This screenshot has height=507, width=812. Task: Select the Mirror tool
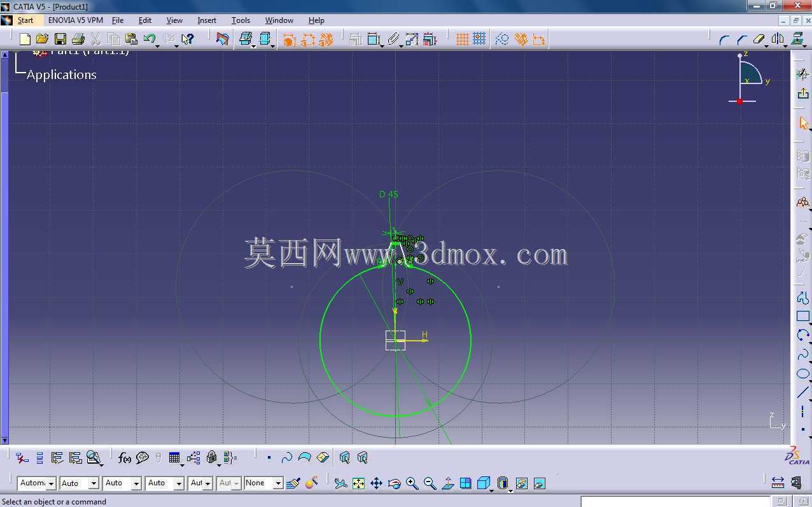pos(778,39)
